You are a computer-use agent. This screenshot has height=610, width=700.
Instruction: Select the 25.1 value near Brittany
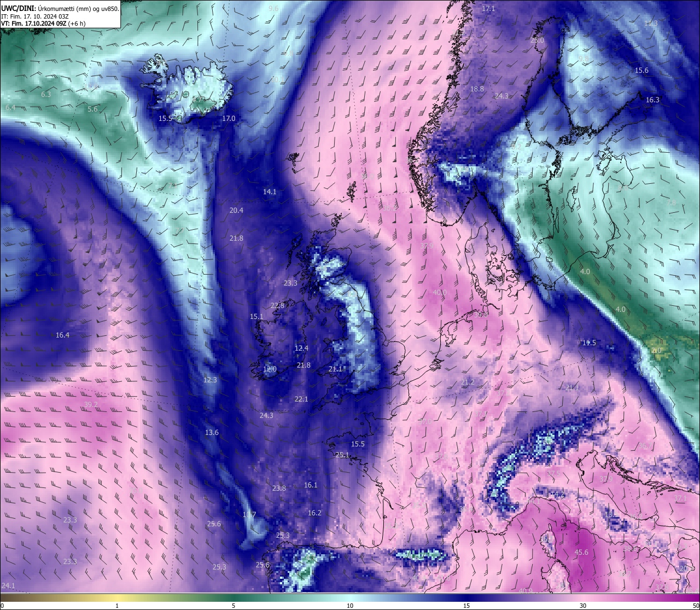click(x=342, y=455)
